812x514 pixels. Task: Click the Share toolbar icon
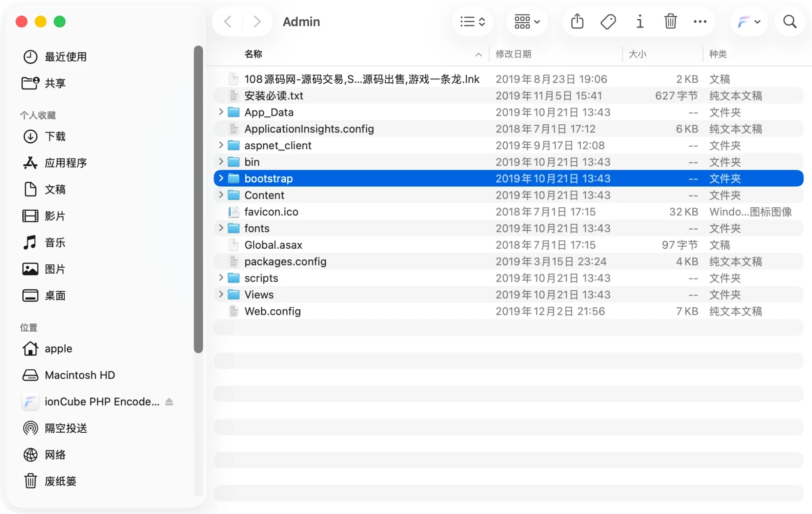(x=577, y=22)
